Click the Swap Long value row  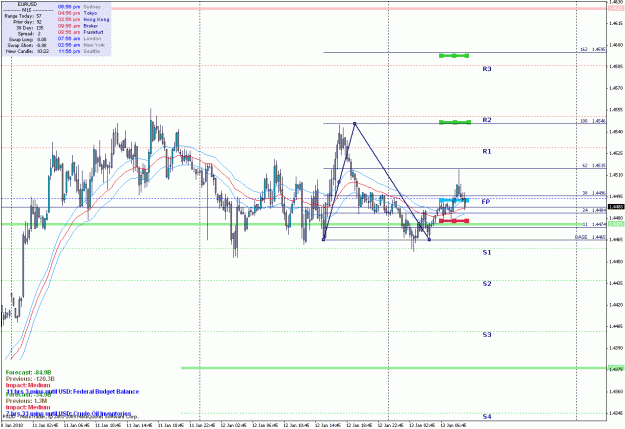27,39
